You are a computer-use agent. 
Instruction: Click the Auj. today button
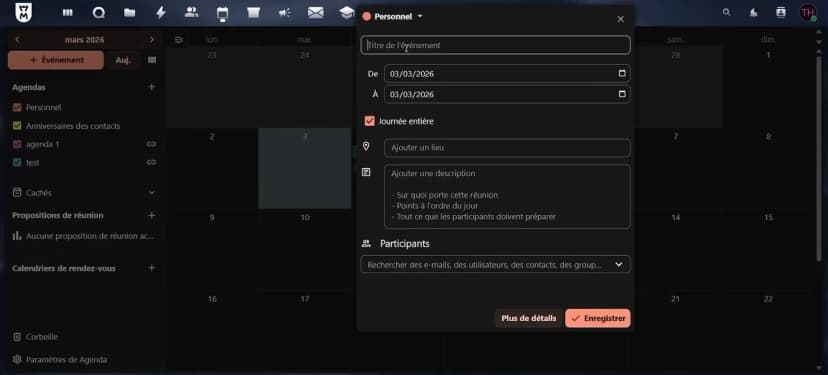coord(123,60)
